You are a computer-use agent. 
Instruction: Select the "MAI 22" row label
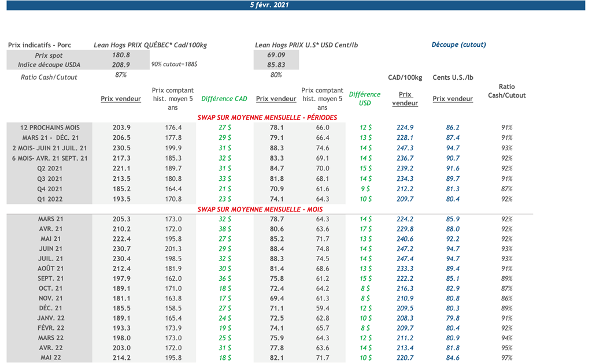pos(51,358)
